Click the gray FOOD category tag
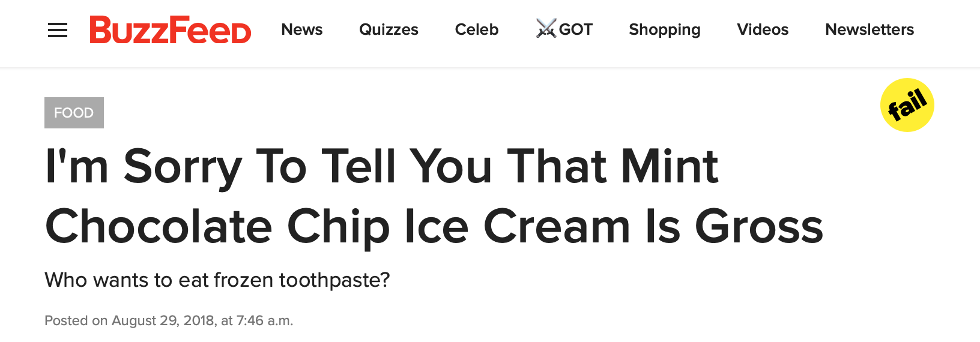The image size is (980, 342). 74,113
